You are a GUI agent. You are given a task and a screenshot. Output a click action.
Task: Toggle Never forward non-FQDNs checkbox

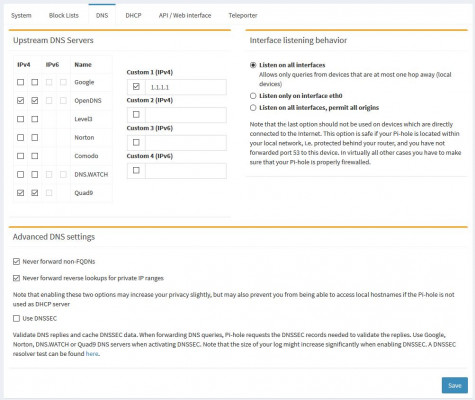pyautogui.click(x=16, y=262)
